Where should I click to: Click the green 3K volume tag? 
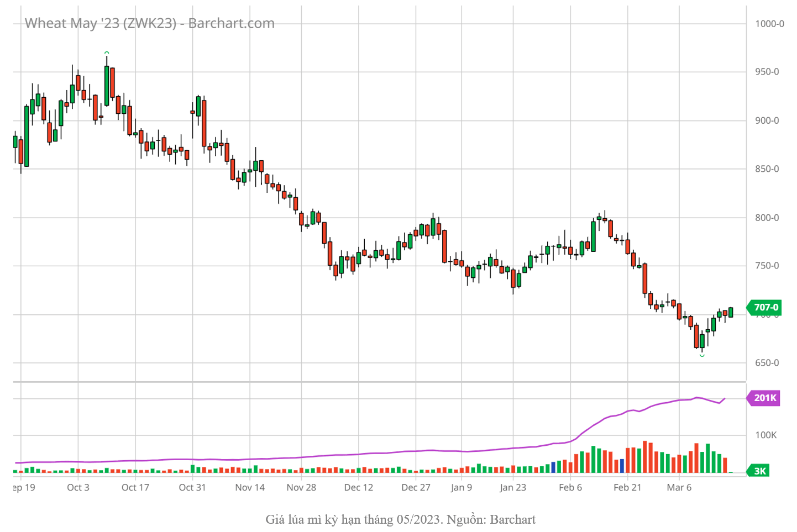(x=758, y=471)
